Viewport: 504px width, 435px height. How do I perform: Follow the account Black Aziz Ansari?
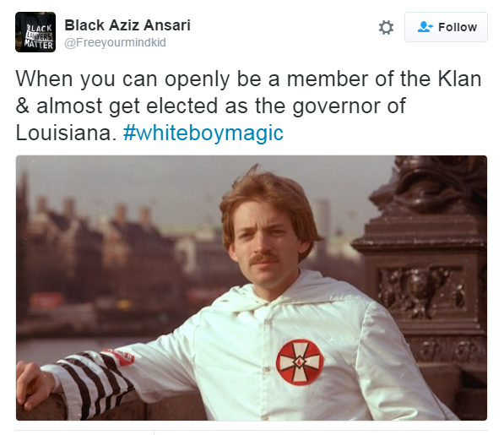[x=446, y=27]
